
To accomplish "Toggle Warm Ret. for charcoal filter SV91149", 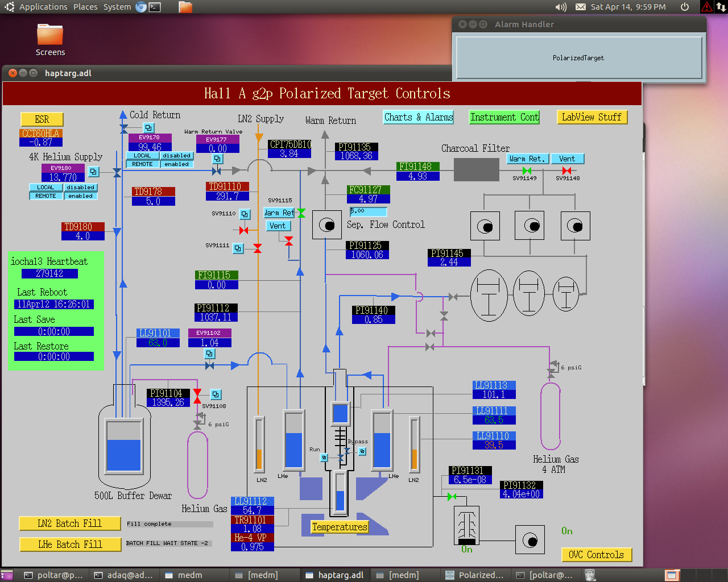I will pos(528,159).
